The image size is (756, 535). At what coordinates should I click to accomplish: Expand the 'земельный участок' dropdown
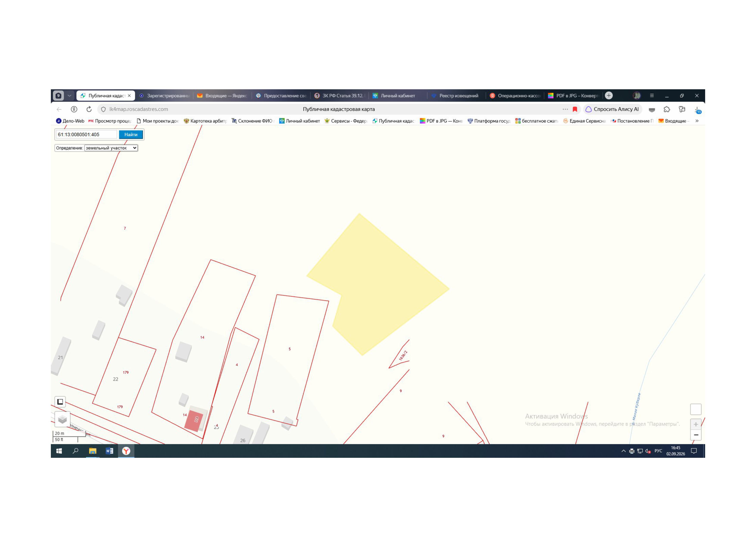tap(111, 148)
